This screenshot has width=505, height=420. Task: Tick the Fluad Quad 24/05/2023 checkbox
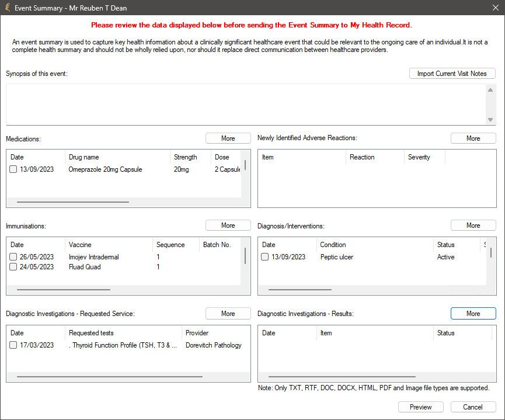13,267
